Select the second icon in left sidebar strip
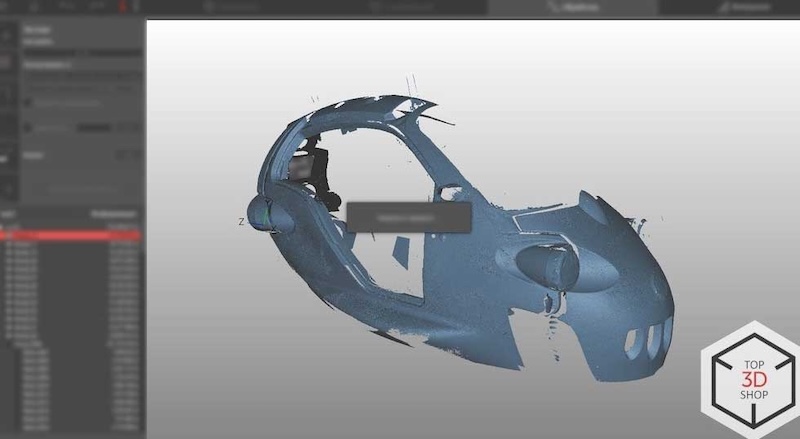Screen dimensions: 800x439 coord(4,62)
